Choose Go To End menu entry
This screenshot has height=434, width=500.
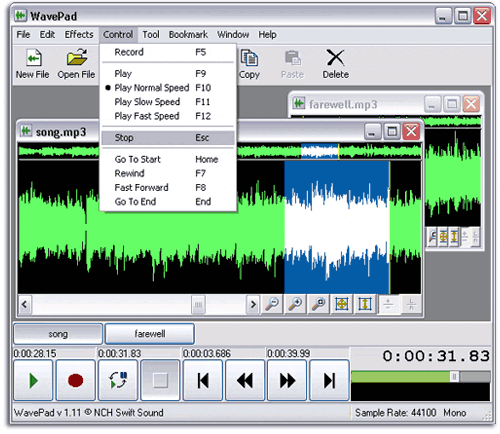click(168, 202)
